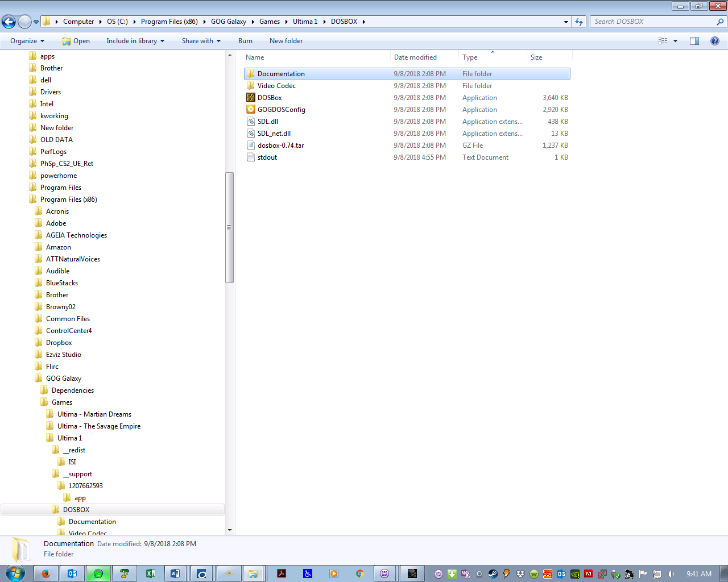
Task: Open Word from the taskbar
Action: click(175, 573)
